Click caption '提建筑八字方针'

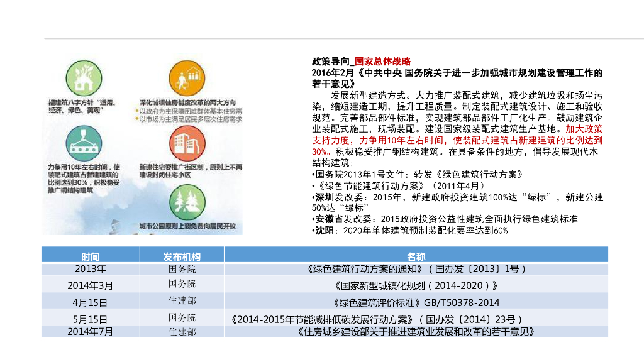[82, 106]
